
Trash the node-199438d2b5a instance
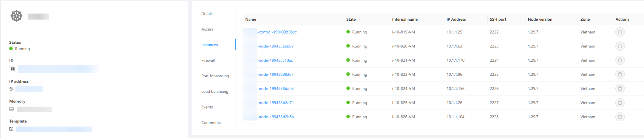620,117
